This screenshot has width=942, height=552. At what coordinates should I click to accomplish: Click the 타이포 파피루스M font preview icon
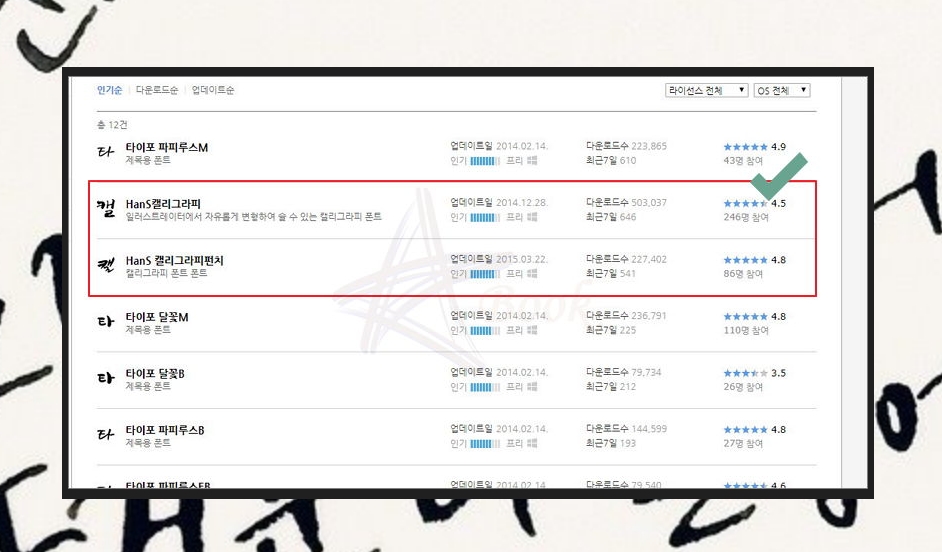click(x=106, y=152)
